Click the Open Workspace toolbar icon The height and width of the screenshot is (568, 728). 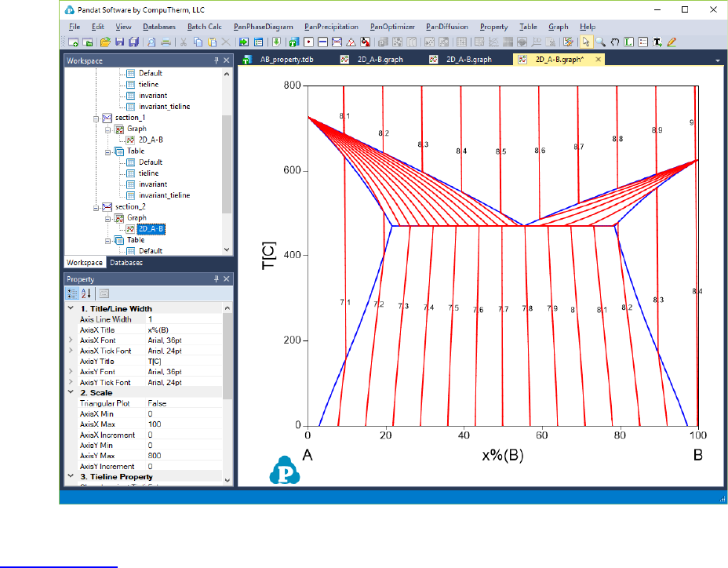(87, 42)
